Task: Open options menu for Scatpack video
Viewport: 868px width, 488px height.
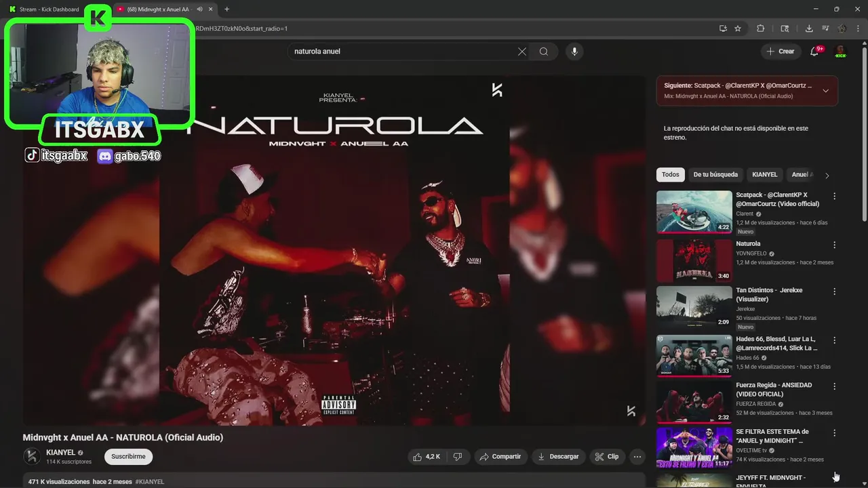Action: 835,197
